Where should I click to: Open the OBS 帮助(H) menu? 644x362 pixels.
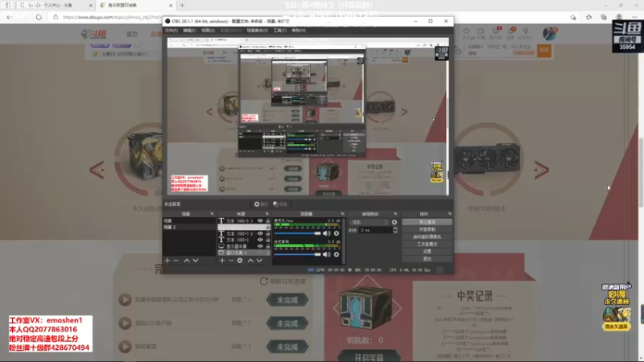299,31
